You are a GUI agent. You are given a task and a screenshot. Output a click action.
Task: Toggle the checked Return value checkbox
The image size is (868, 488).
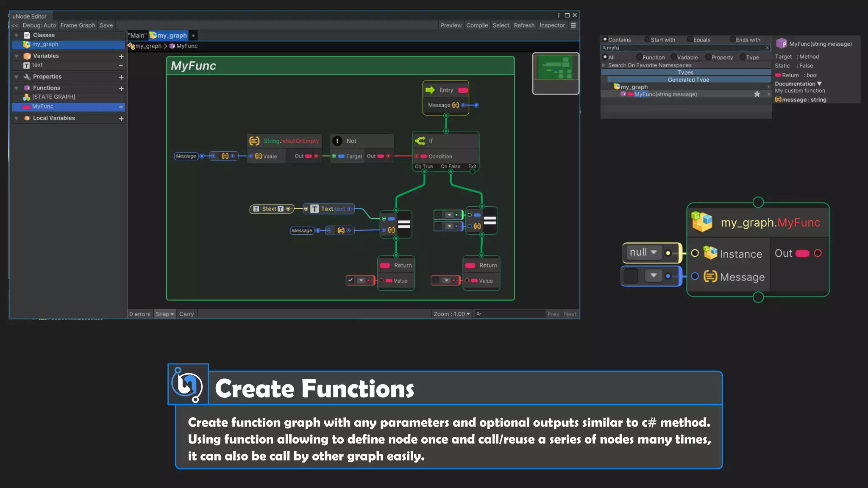click(x=351, y=280)
